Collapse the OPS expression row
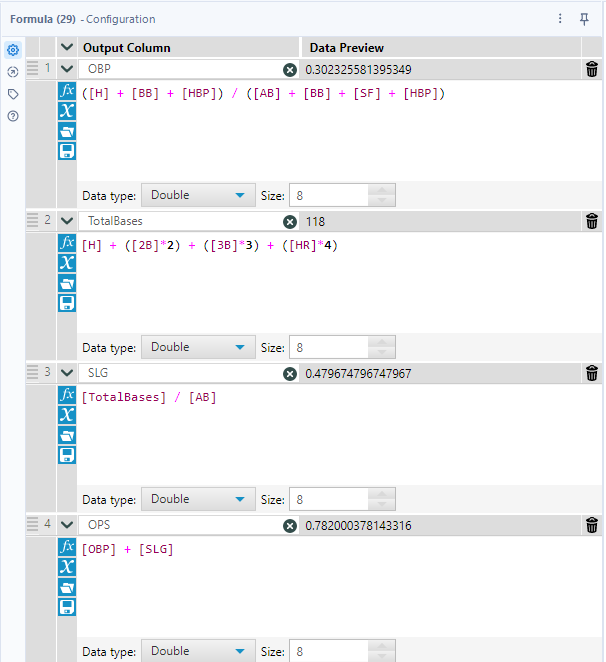The height and width of the screenshot is (662, 606). coord(67,525)
